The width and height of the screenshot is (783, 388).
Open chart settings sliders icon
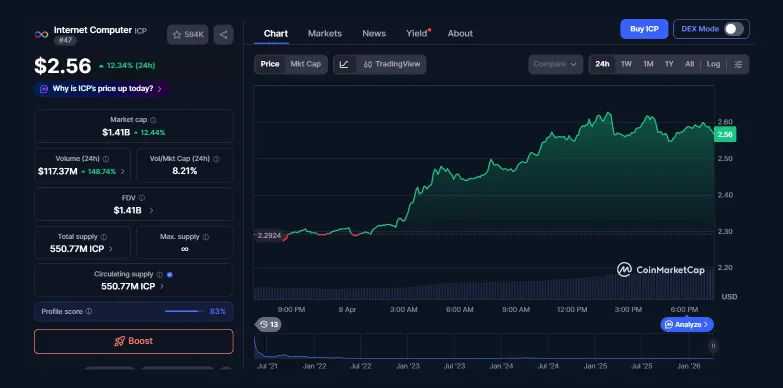tap(738, 64)
